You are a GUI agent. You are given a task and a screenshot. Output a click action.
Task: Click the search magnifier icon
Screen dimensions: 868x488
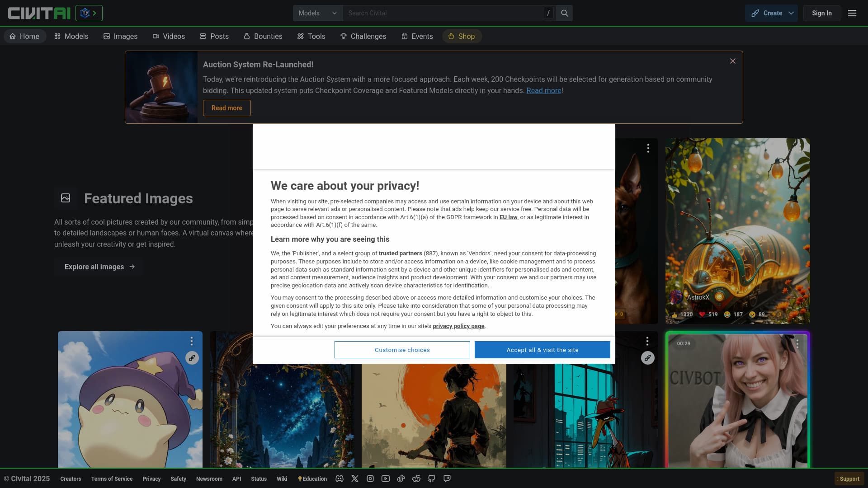[564, 13]
